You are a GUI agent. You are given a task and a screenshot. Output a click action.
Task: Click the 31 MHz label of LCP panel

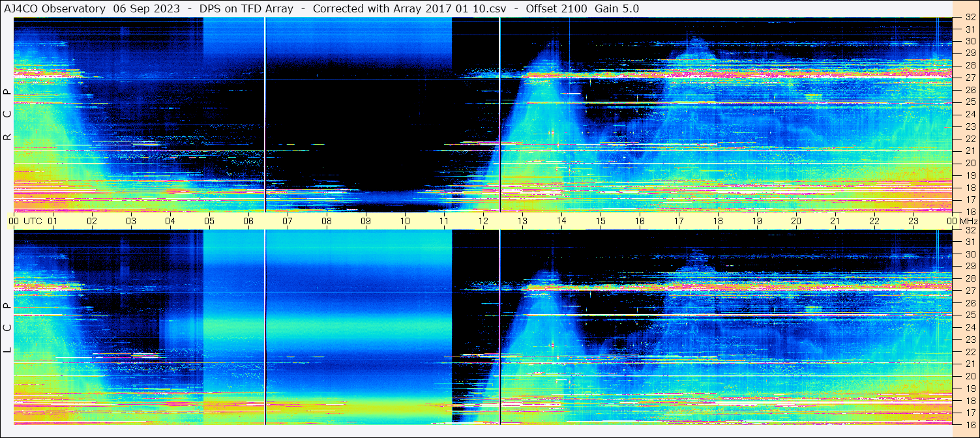[970, 242]
